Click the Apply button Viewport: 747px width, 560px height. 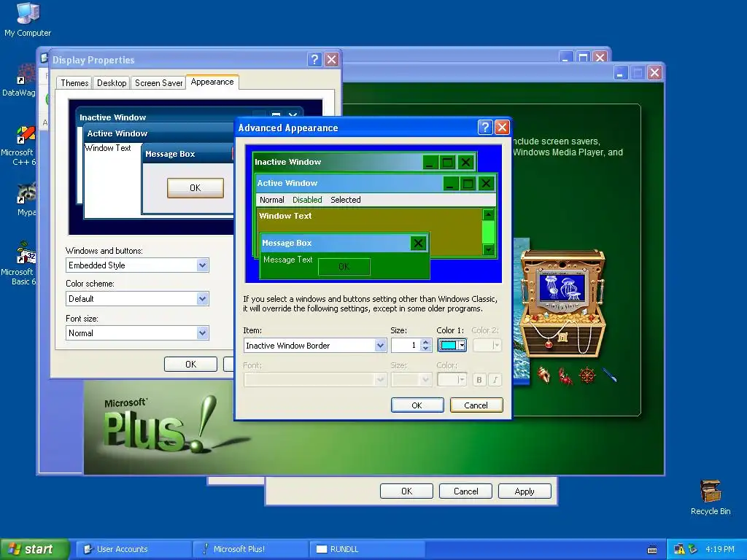525,491
